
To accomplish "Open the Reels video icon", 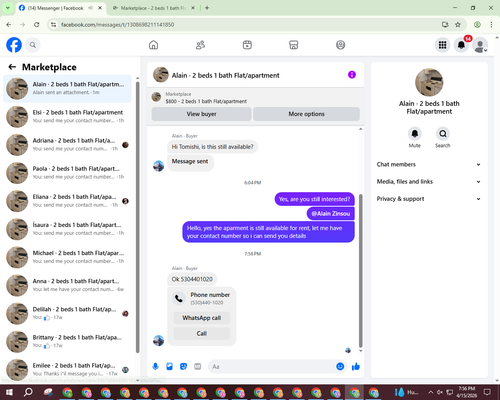I will (247, 45).
